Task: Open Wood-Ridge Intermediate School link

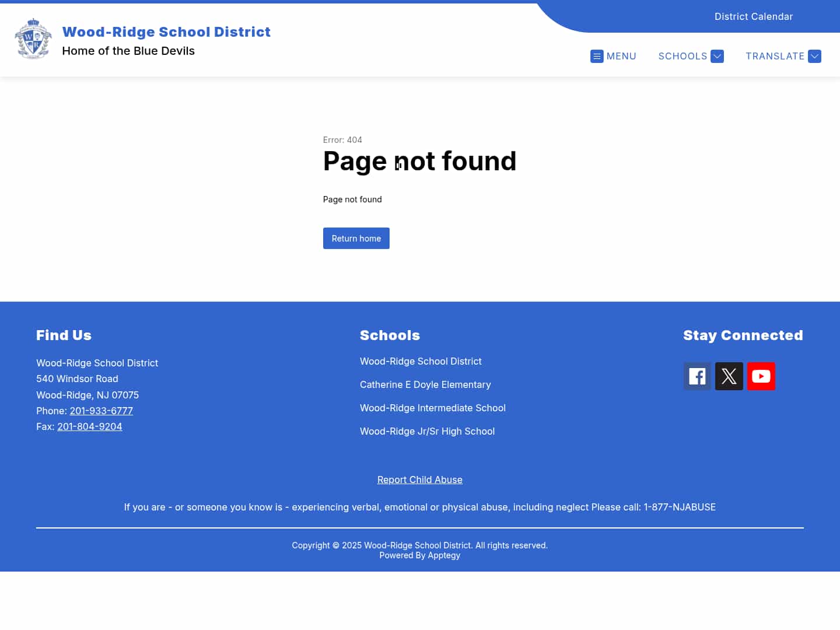Action: coord(432,408)
